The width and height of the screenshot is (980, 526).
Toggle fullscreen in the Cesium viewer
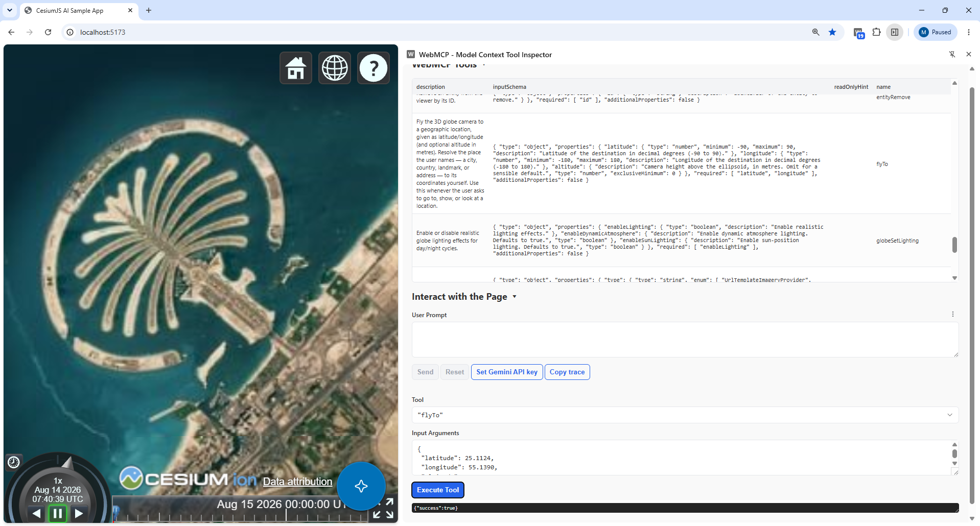pyautogui.click(x=383, y=508)
